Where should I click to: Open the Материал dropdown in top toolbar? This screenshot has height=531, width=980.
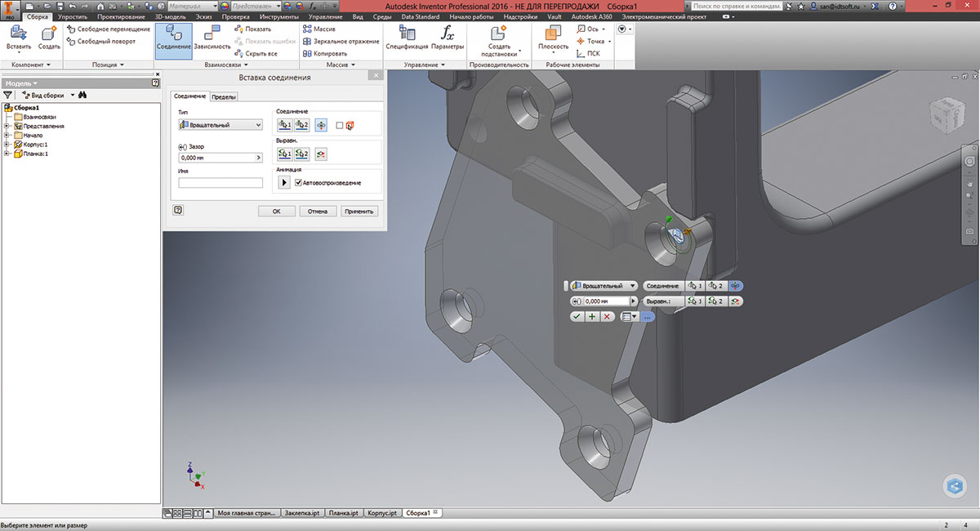(x=192, y=6)
